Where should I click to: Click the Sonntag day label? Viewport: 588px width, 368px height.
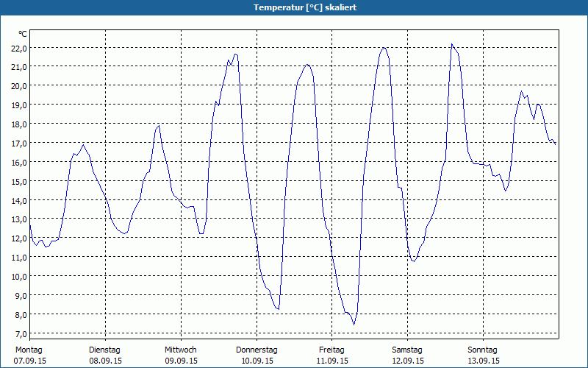482,350
